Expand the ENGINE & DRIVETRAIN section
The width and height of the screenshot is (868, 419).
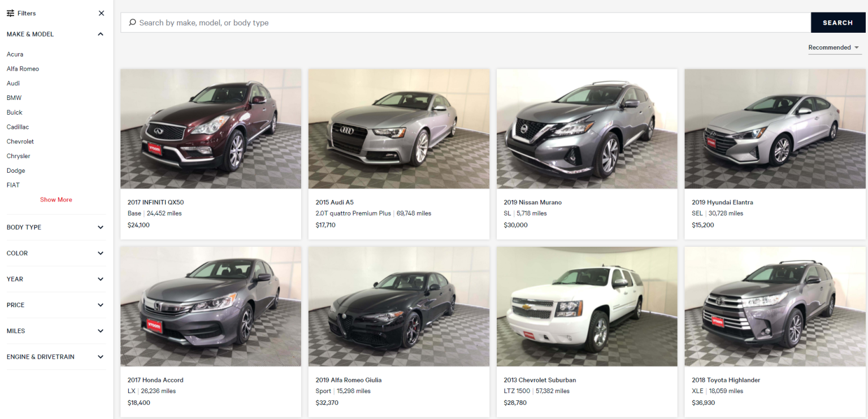coord(100,356)
